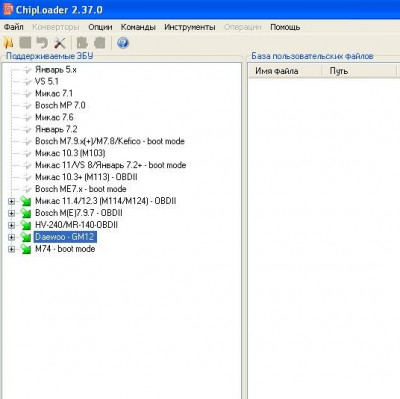
Task: Click the grayed undo arrow toolbar icon
Action: coord(42,43)
